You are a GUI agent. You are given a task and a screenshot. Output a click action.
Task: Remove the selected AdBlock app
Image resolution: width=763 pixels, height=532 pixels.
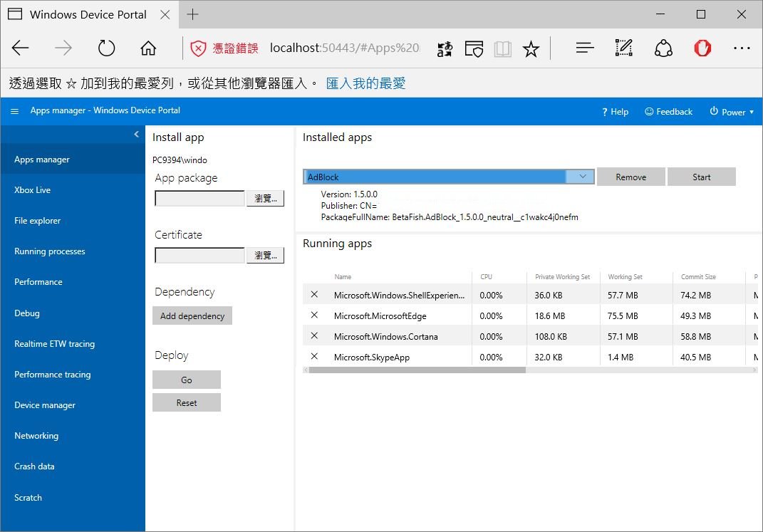tap(630, 177)
